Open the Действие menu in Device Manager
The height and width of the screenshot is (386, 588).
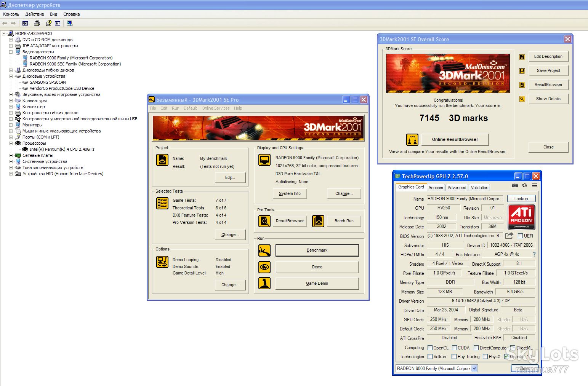tap(35, 14)
